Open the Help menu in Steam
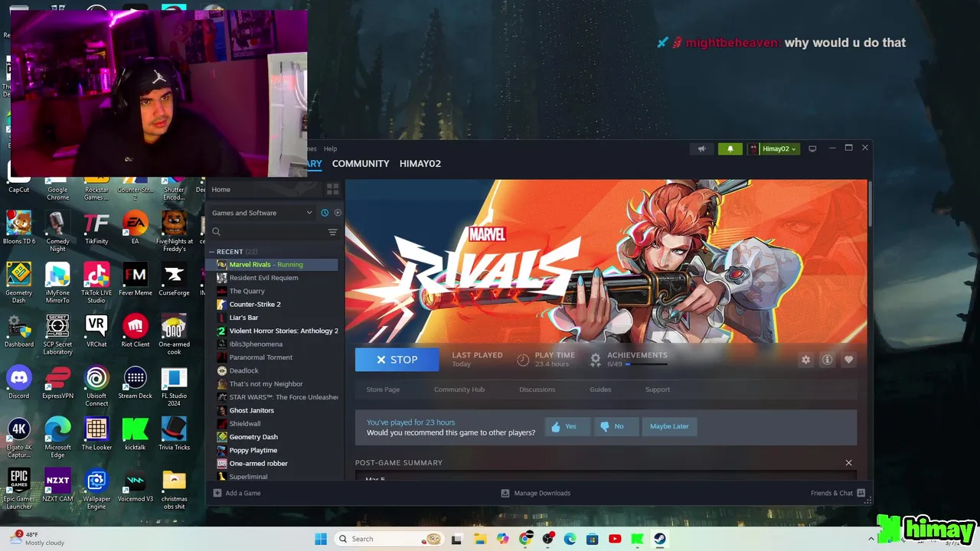 tap(330, 148)
